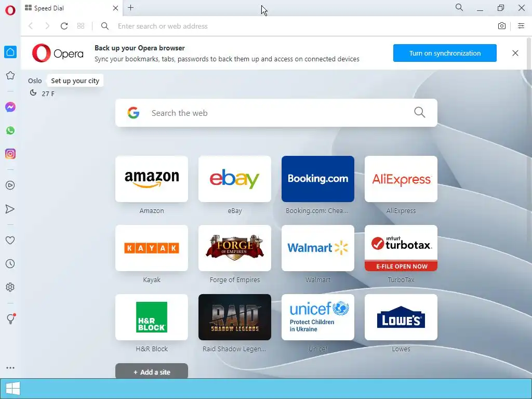This screenshot has height=399, width=532.
Task: Open WhatsApp in the sidebar
Action: [10, 130]
